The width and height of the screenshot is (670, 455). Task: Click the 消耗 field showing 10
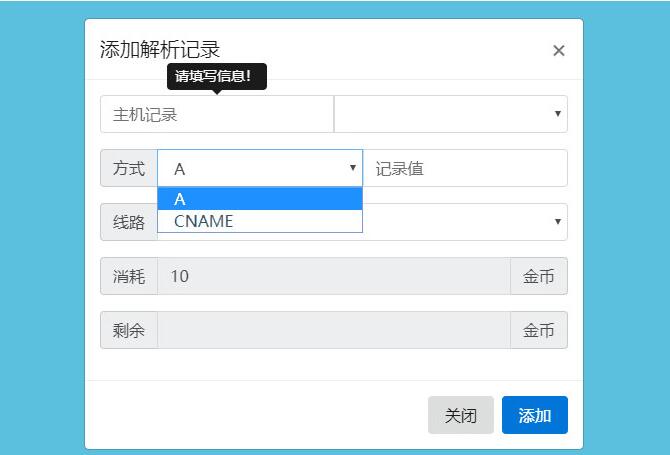(334, 277)
